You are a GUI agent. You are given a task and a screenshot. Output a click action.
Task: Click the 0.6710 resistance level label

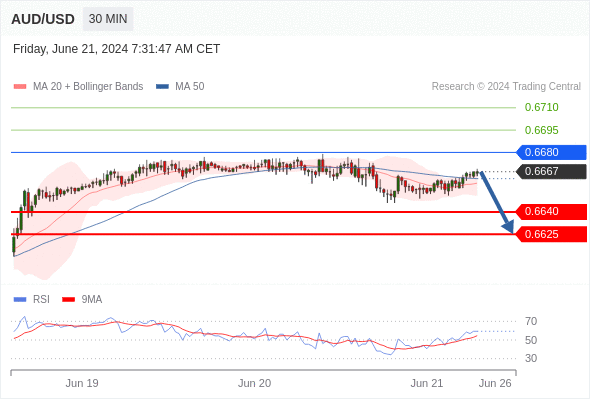tap(541, 107)
